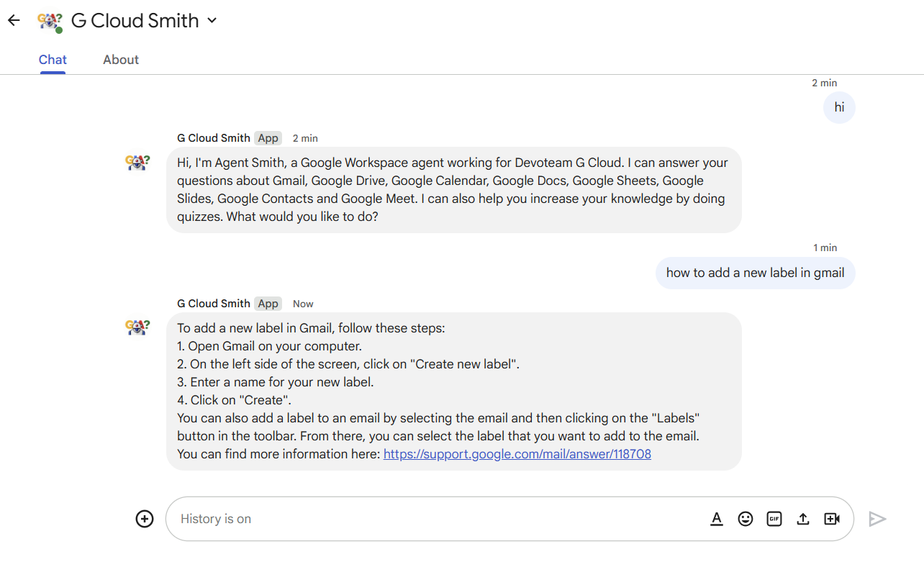Expand the G Cloud Smith dropdown chevron
The width and height of the screenshot is (924, 562).
click(212, 21)
